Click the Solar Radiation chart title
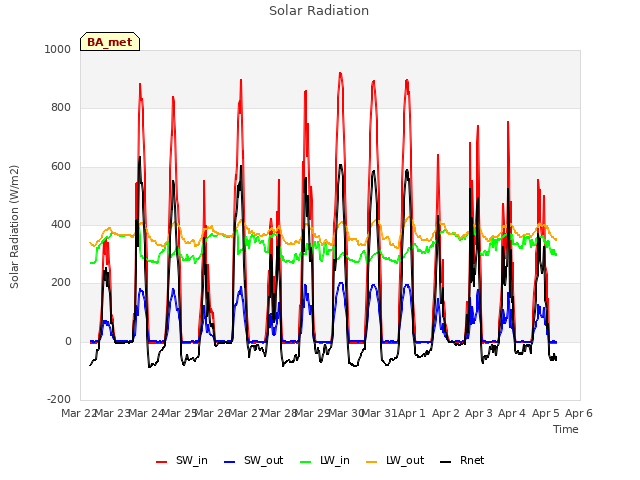 [x=319, y=11]
